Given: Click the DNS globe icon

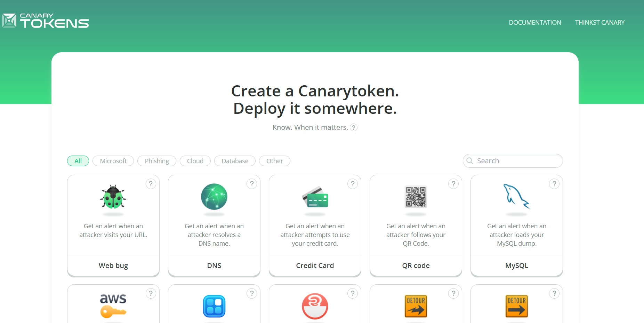Looking at the screenshot, I should (214, 197).
